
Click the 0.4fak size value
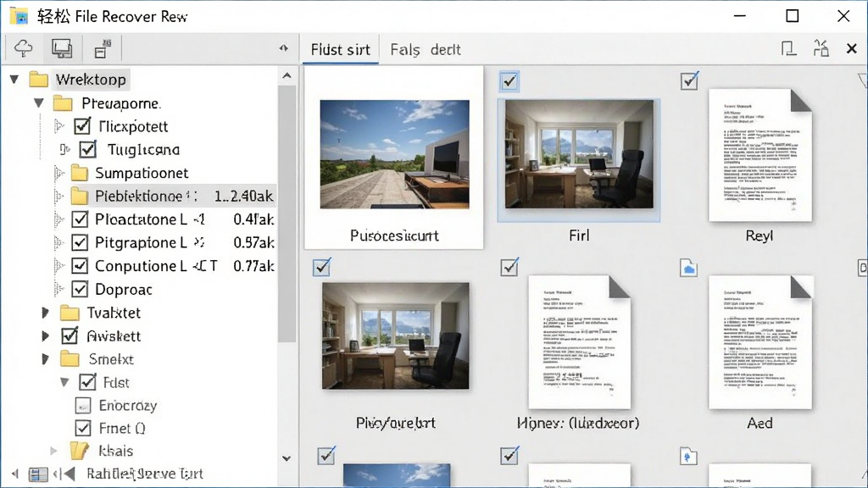point(253,219)
